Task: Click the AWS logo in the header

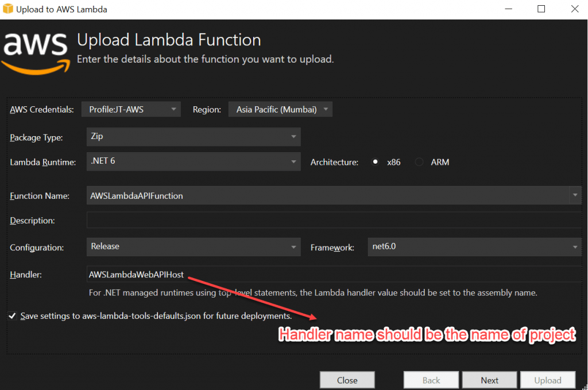Action: point(36,53)
